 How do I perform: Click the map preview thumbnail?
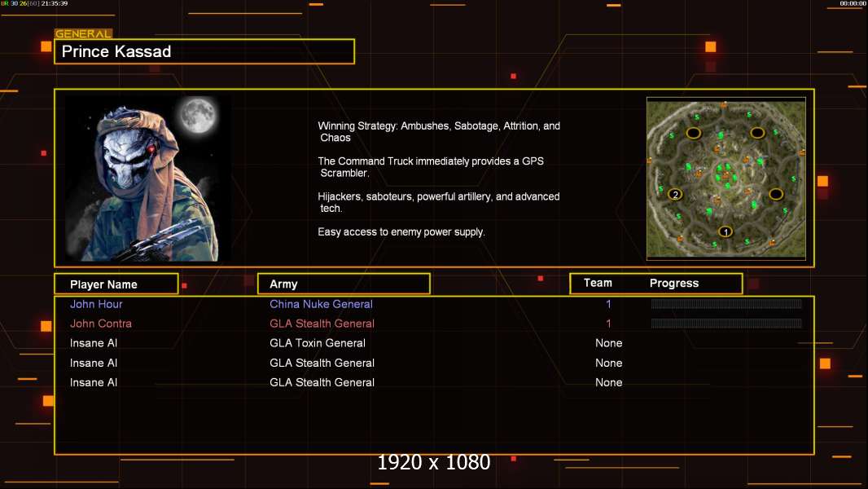click(x=726, y=178)
